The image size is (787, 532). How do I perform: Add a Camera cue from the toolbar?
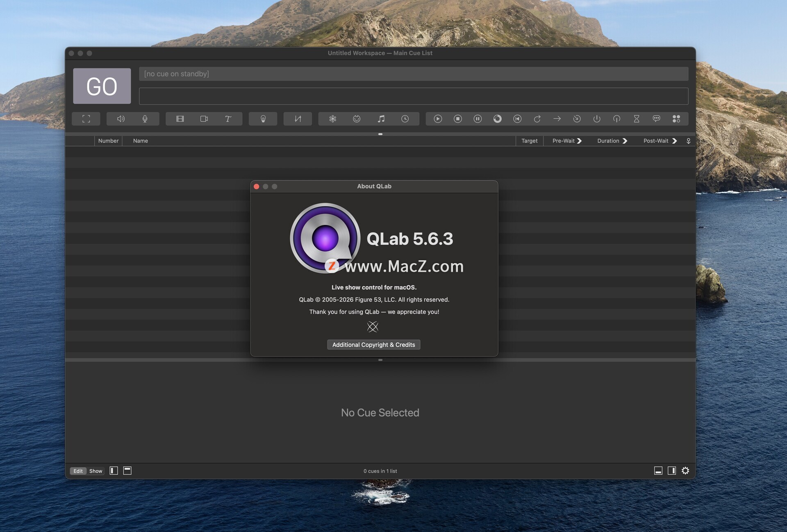(x=204, y=119)
